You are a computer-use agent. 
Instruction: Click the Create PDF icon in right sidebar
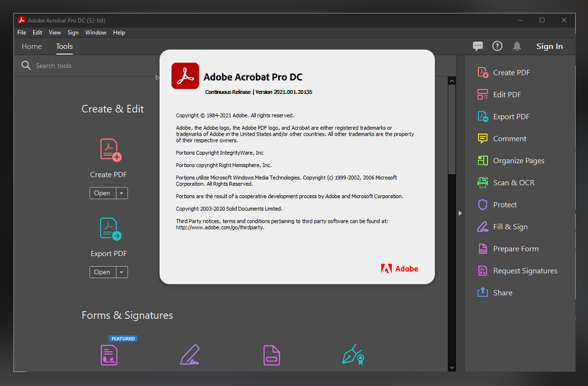point(482,73)
